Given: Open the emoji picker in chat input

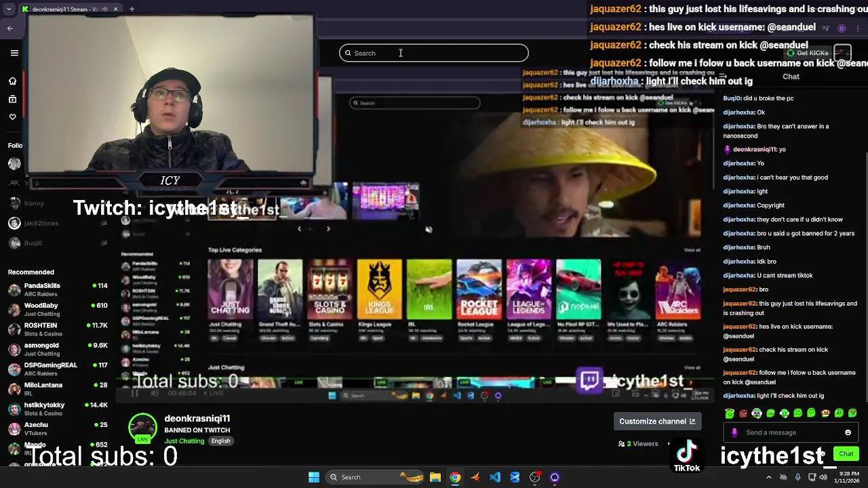Looking at the screenshot, I should click(848, 432).
